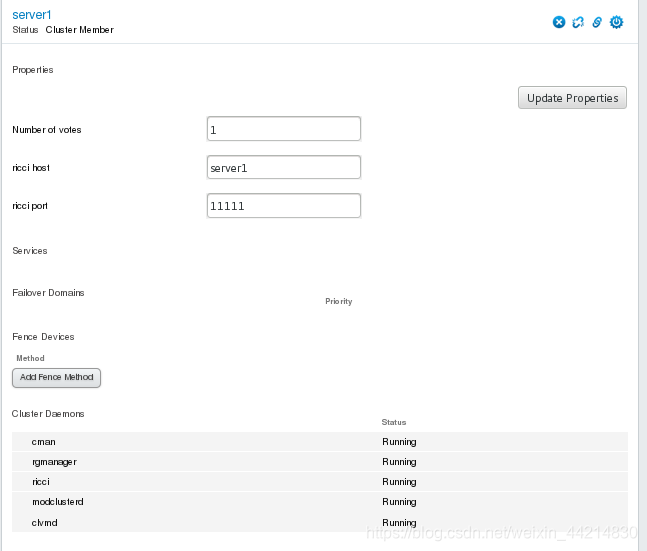
Task: Click the Update Properties button
Action: pyautogui.click(x=572, y=98)
